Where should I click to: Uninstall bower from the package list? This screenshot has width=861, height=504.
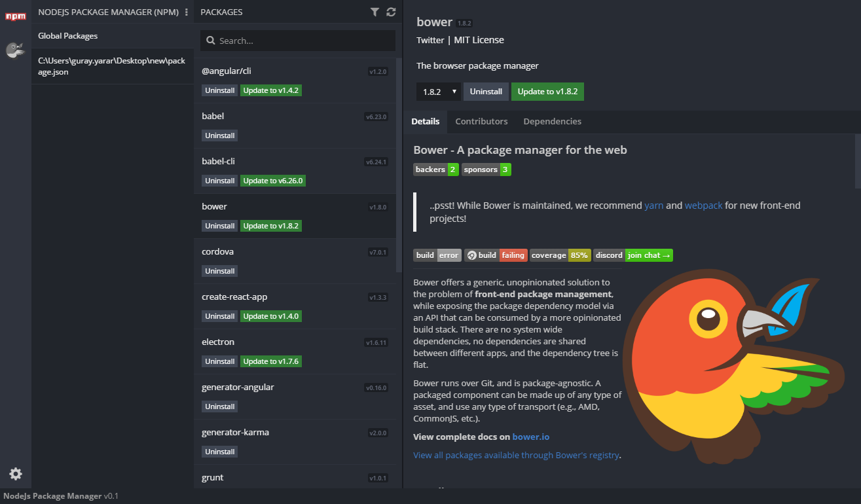click(x=219, y=226)
